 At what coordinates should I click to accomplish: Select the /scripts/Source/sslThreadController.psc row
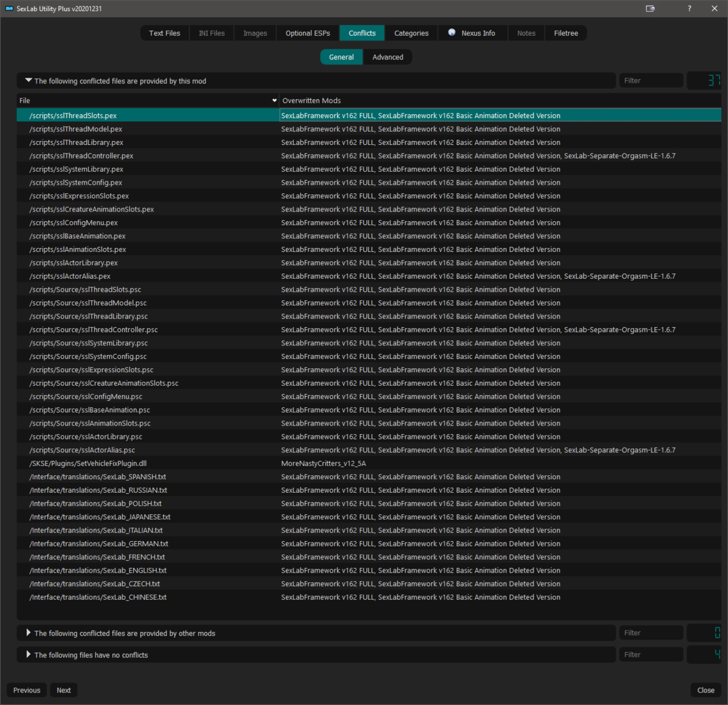pyautogui.click(x=369, y=330)
